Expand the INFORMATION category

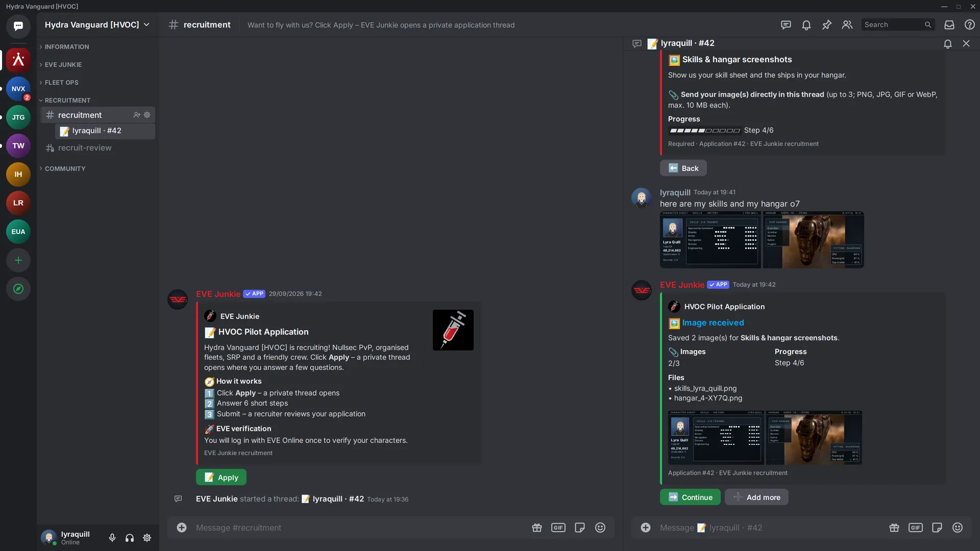64,46
